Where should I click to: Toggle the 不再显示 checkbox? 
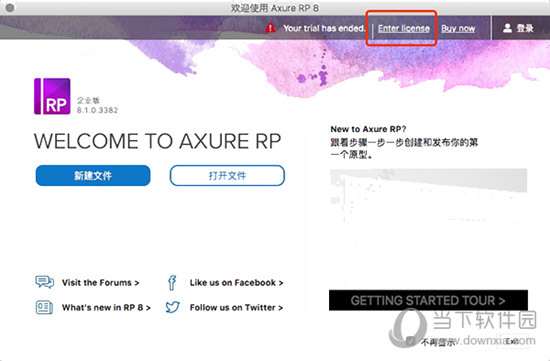pos(410,341)
